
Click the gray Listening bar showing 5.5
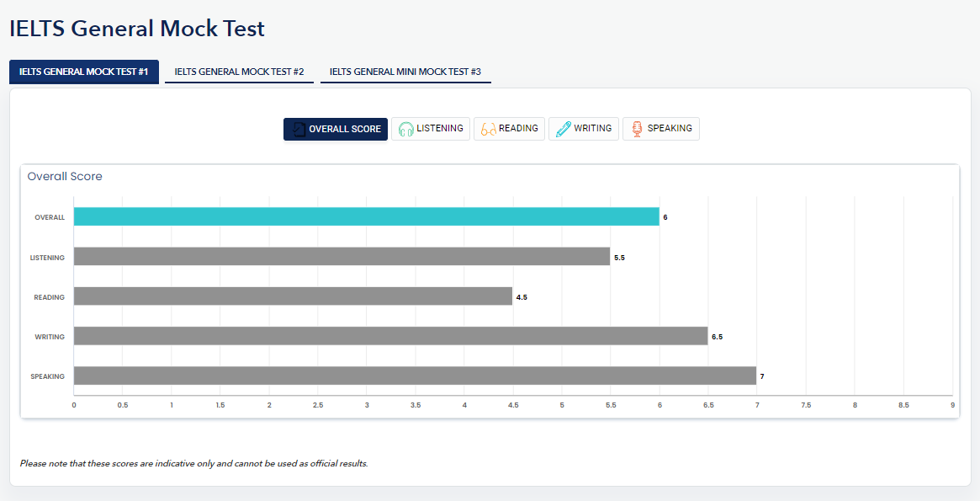coord(342,257)
